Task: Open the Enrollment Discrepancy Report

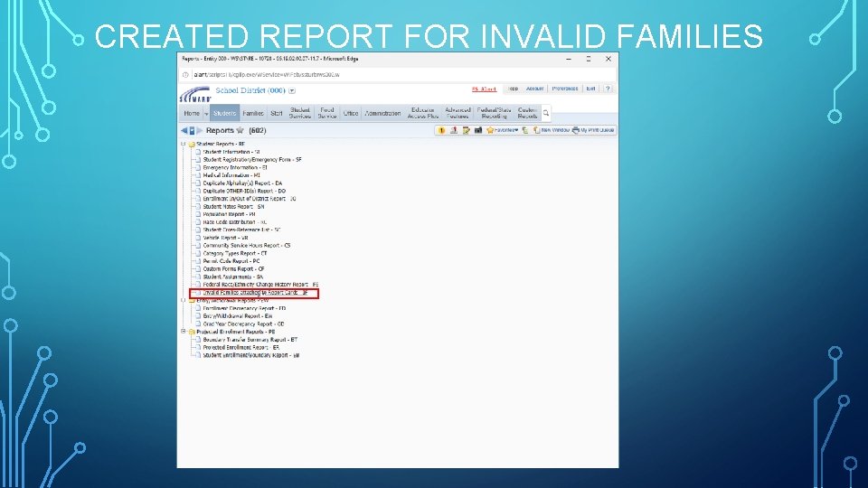Action: 244,308
